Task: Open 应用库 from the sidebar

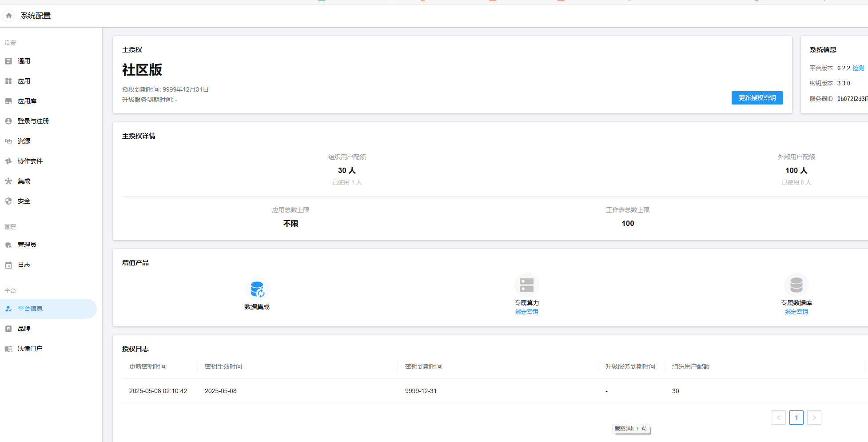Action: [x=27, y=101]
